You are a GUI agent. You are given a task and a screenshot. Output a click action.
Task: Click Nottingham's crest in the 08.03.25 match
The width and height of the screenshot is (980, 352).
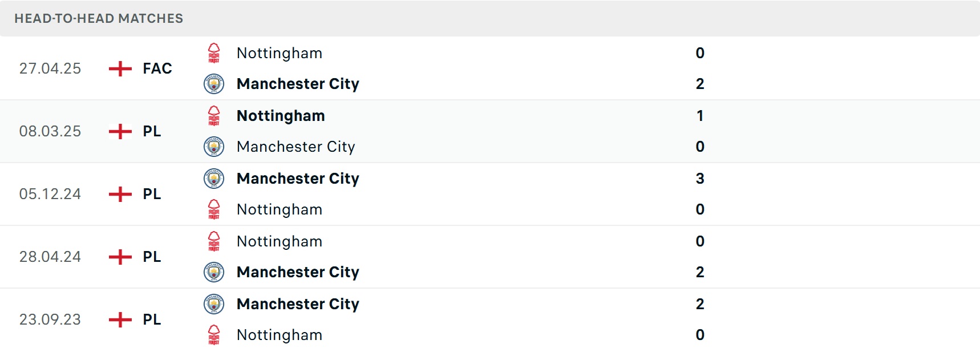click(x=214, y=116)
